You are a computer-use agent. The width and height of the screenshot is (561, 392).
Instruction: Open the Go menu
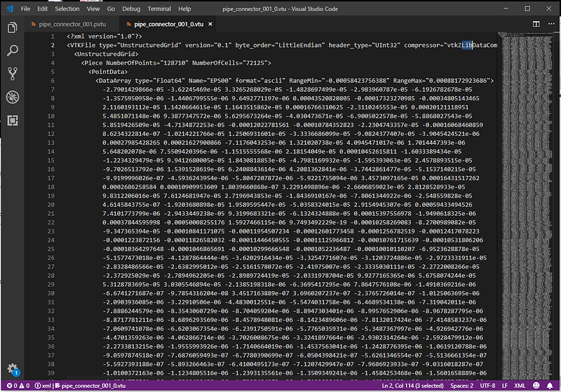tap(111, 8)
